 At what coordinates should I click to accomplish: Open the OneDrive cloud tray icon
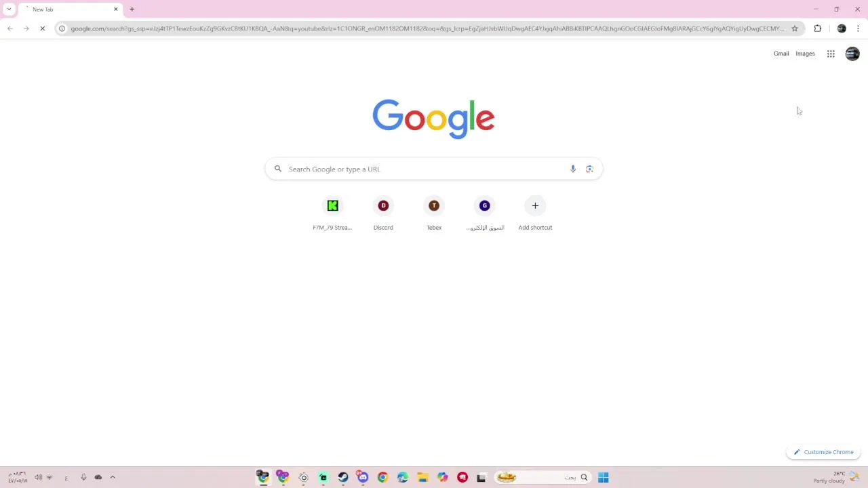coord(98,477)
